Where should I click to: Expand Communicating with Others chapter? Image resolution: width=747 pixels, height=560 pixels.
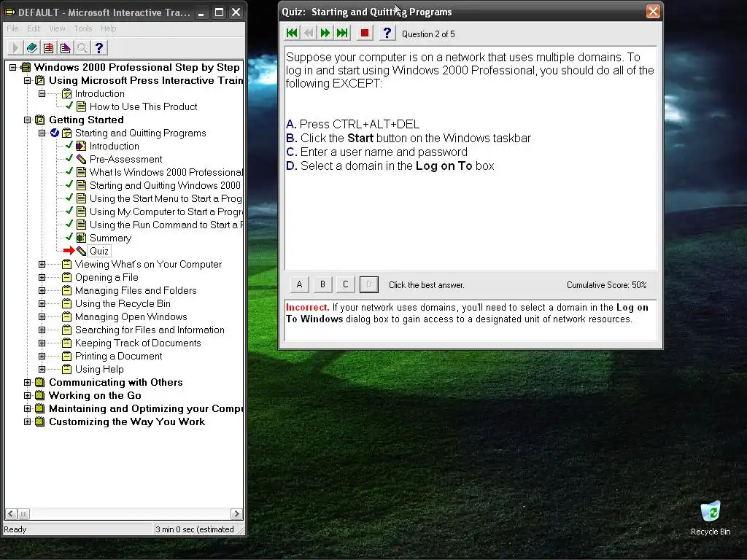(28, 382)
